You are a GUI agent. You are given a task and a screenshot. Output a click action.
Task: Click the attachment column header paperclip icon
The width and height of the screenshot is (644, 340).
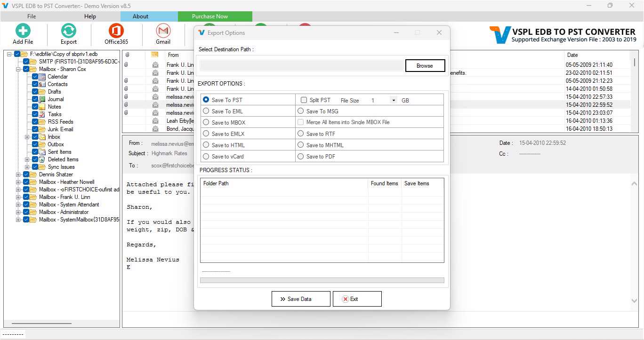click(x=127, y=55)
